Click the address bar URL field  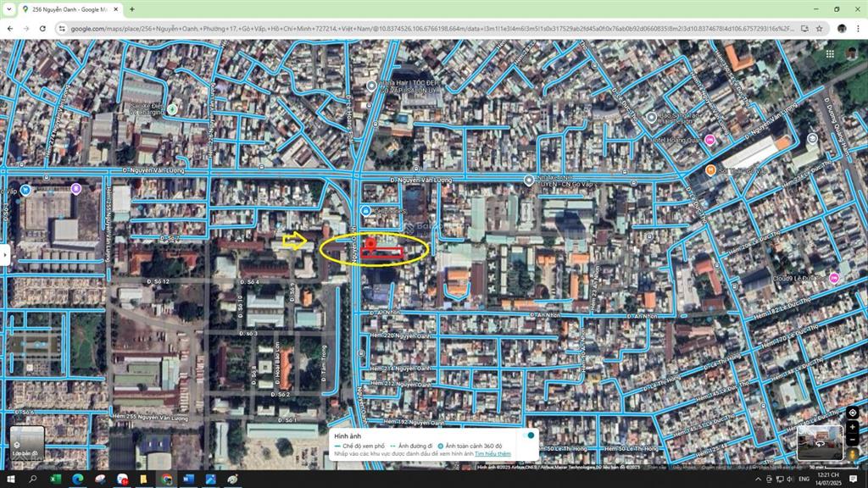point(431,28)
